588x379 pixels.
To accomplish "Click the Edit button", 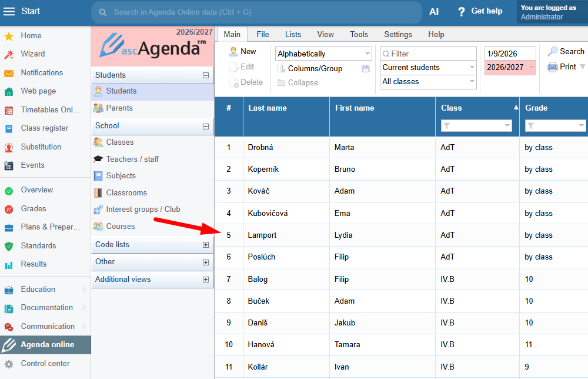I will 242,67.
